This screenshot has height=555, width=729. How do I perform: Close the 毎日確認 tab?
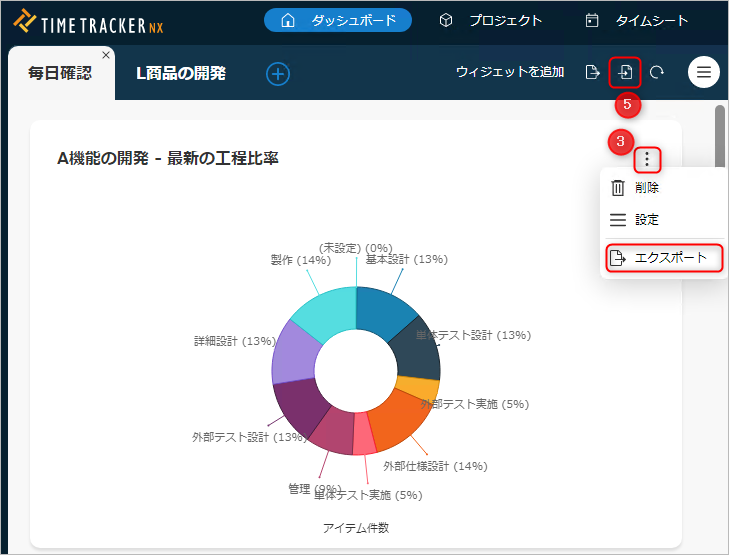click(106, 55)
